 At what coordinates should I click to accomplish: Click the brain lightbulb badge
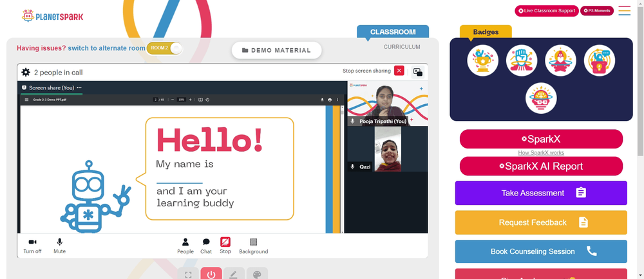(541, 98)
